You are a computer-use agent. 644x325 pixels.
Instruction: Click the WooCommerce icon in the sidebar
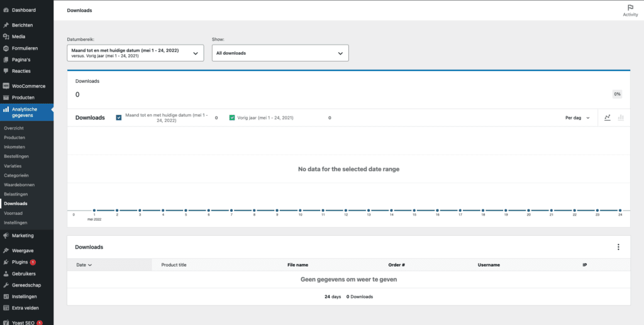click(x=6, y=86)
